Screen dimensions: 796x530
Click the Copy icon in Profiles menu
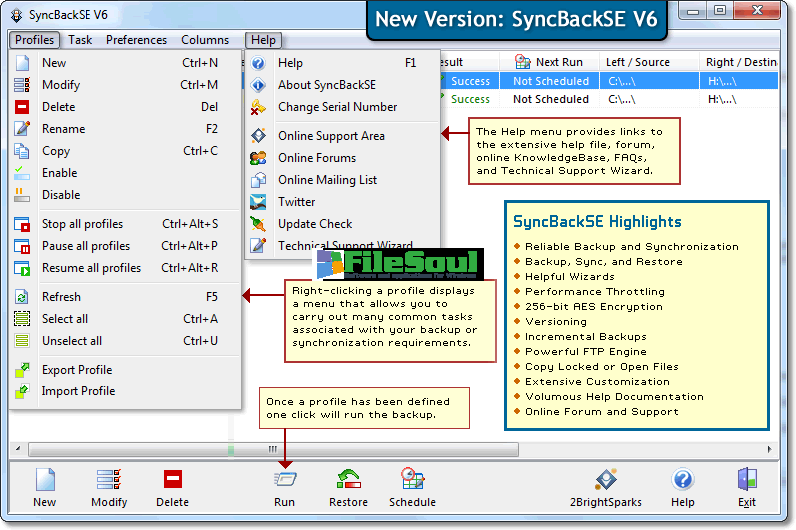point(22,151)
